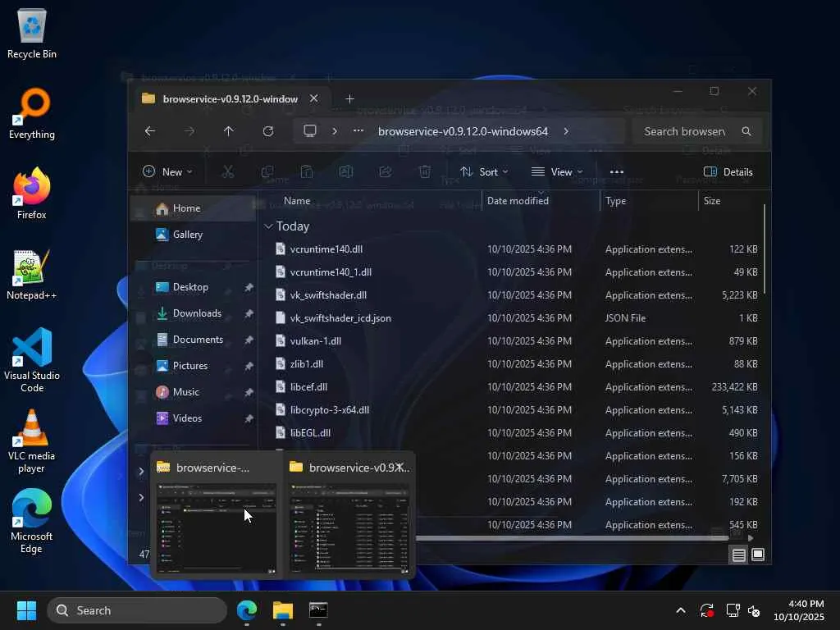Add a new Explorer tab

click(349, 98)
